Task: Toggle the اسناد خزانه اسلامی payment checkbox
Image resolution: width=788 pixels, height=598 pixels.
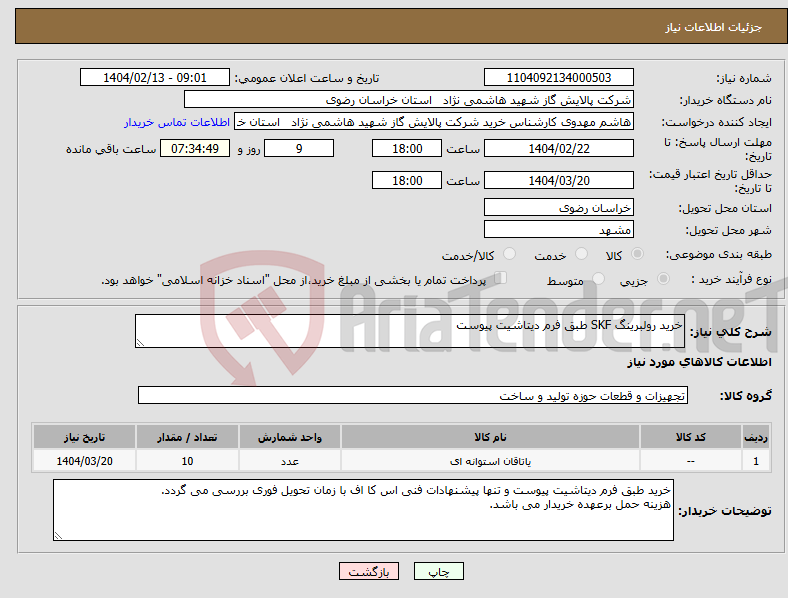Action: (x=501, y=278)
